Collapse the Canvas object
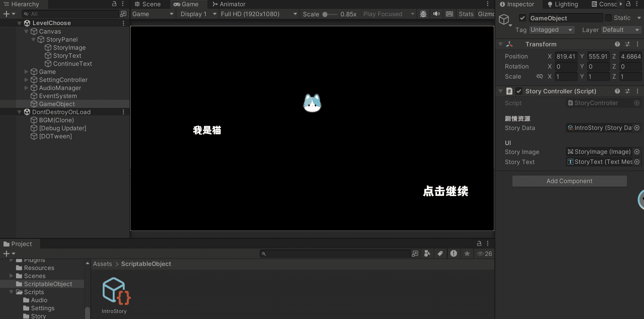Image resolution: width=644 pixels, height=319 pixels. 26,31
